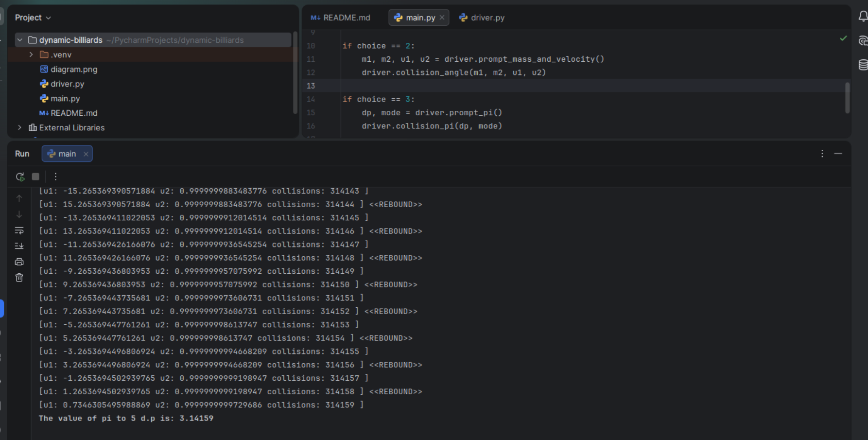This screenshot has height=440, width=868.
Task: Close the main.py editor tab
Action: tap(442, 18)
